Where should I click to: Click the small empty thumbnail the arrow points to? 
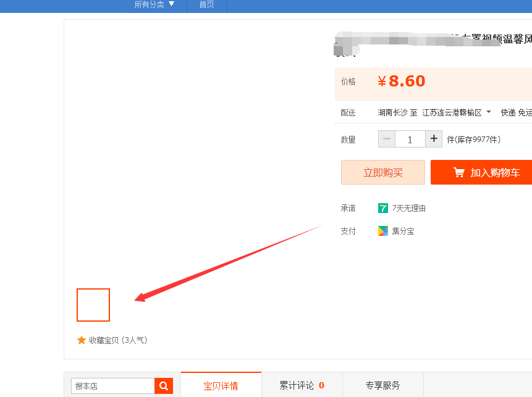coord(93,305)
